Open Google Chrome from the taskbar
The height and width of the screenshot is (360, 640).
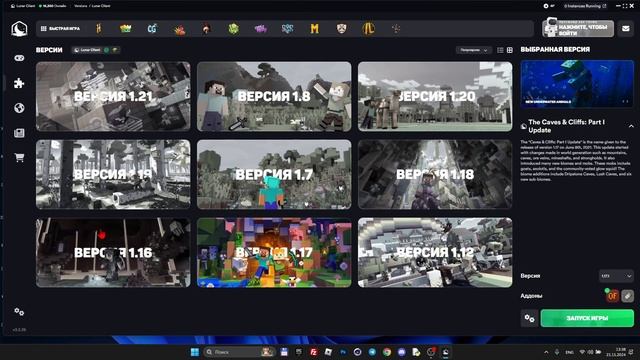[x=387, y=352]
